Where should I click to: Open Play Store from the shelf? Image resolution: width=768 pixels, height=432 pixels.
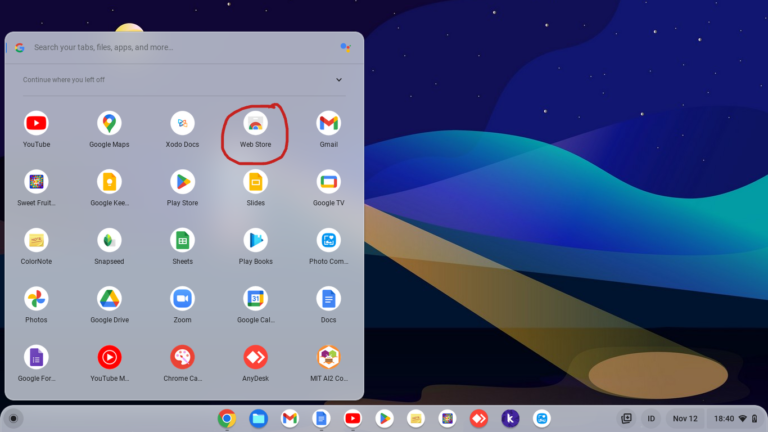pyautogui.click(x=384, y=418)
